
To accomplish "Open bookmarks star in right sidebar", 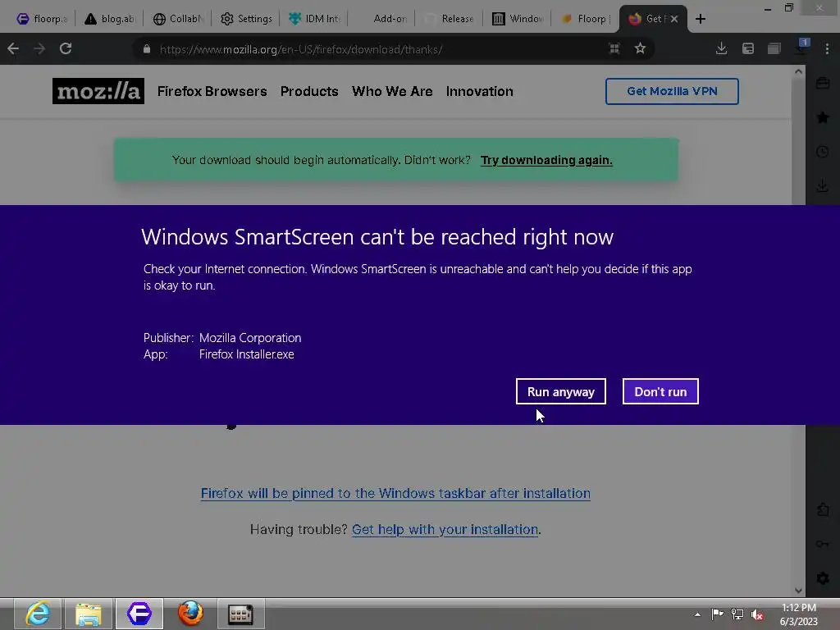I will pyautogui.click(x=823, y=117).
